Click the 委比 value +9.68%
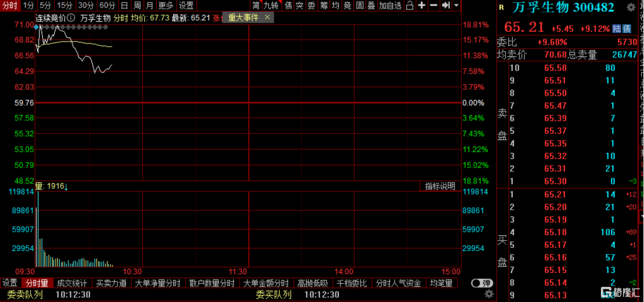This screenshot has height=302, width=644. pos(552,42)
